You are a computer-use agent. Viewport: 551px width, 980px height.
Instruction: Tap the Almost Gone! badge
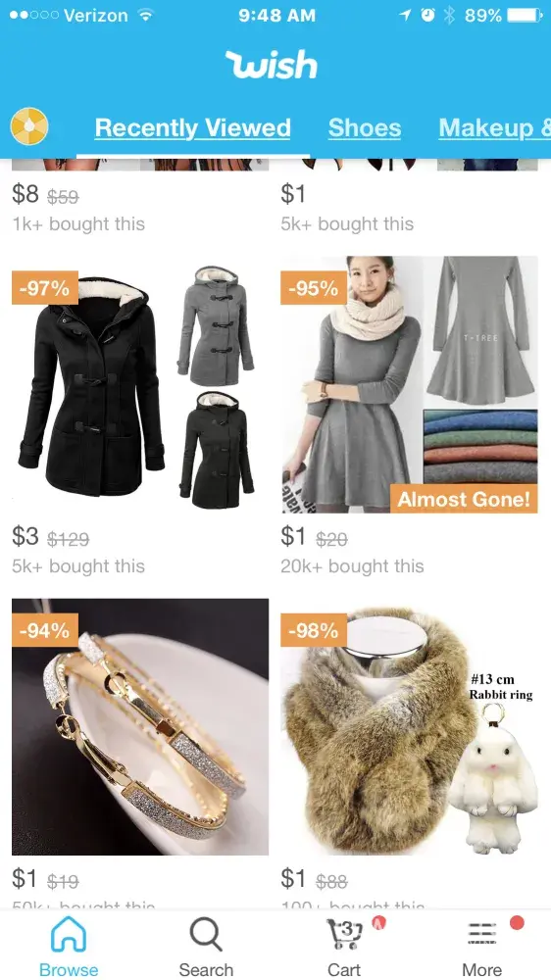[464, 500]
